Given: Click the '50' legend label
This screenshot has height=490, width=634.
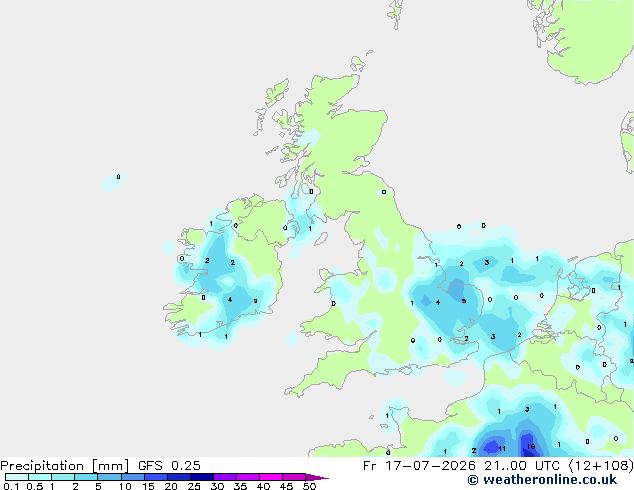Looking at the screenshot, I should coord(309,486).
